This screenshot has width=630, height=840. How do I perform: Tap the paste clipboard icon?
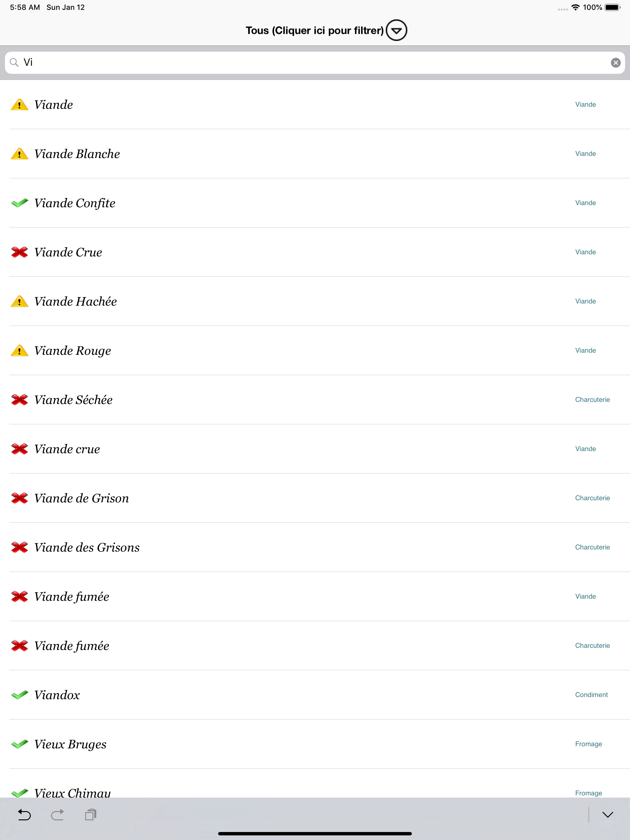pyautogui.click(x=90, y=814)
